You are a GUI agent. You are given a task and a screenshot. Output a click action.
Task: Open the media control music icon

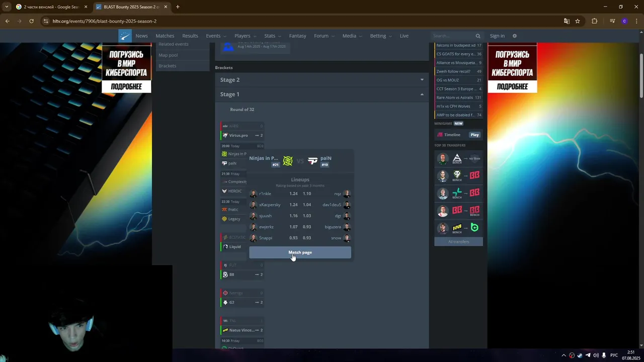[612, 21]
